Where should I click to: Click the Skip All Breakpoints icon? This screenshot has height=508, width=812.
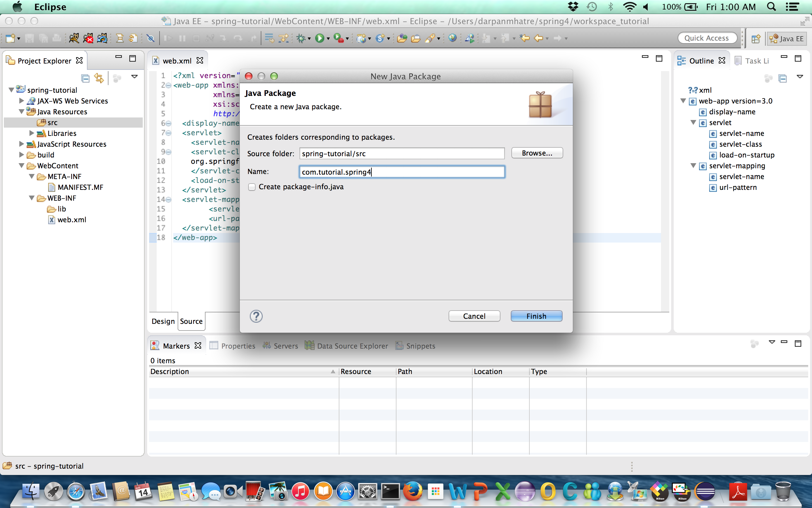(x=151, y=38)
